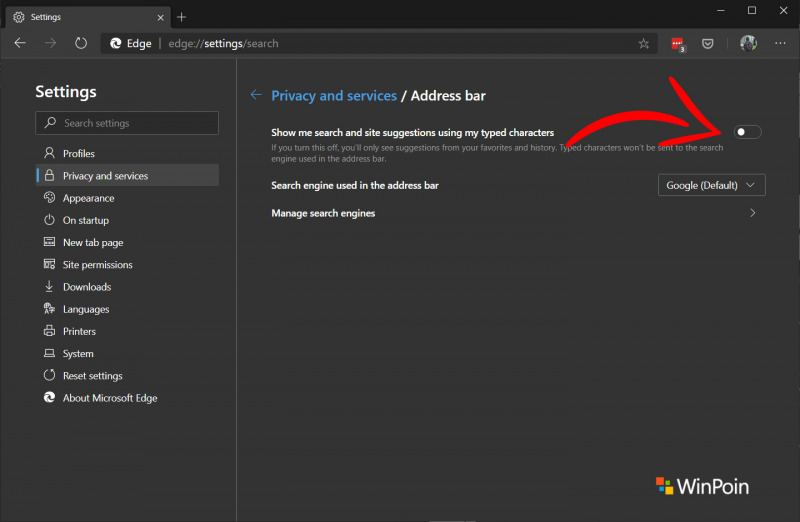
Task: Toggle search and site suggestions switch
Action: (x=747, y=132)
